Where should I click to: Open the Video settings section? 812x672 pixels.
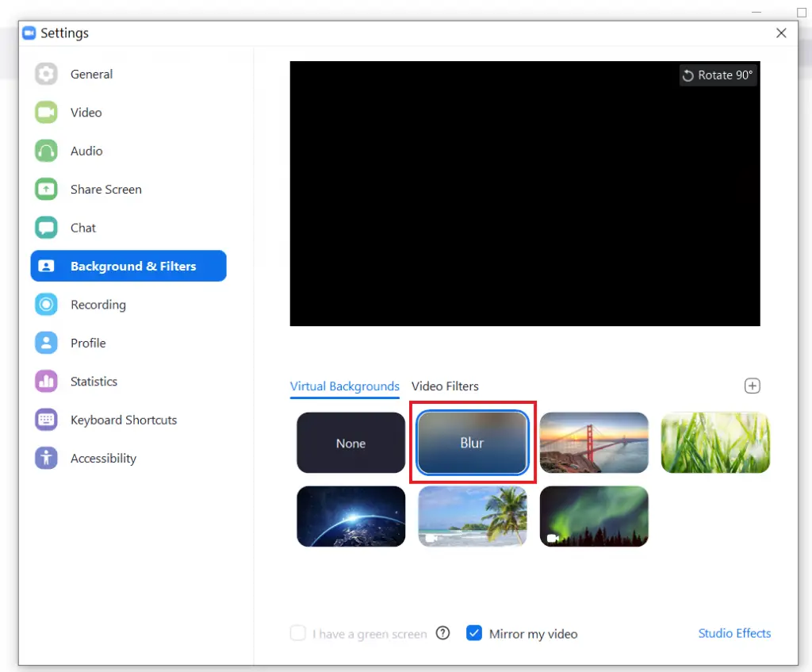(85, 112)
